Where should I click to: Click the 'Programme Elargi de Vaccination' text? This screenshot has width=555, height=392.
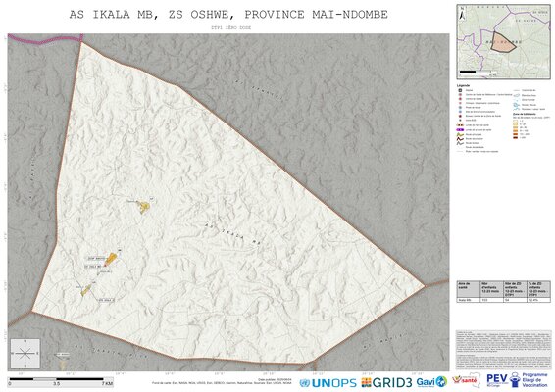[x=534, y=380]
